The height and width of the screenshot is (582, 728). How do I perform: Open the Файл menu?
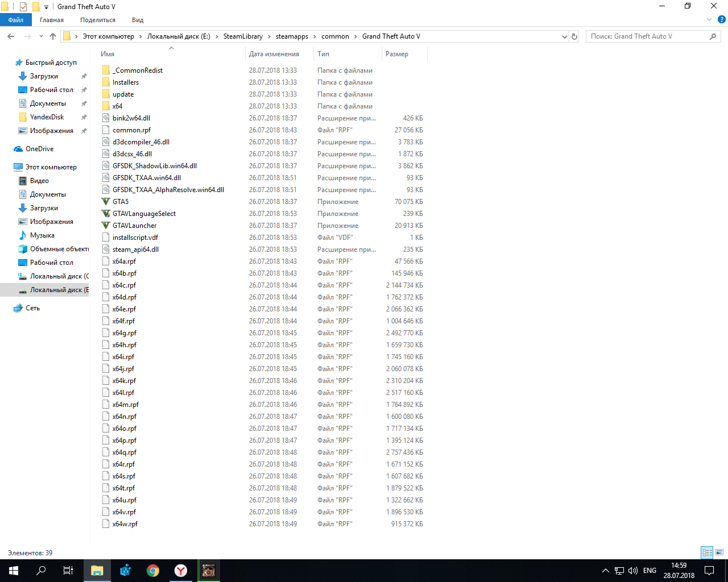[16, 20]
